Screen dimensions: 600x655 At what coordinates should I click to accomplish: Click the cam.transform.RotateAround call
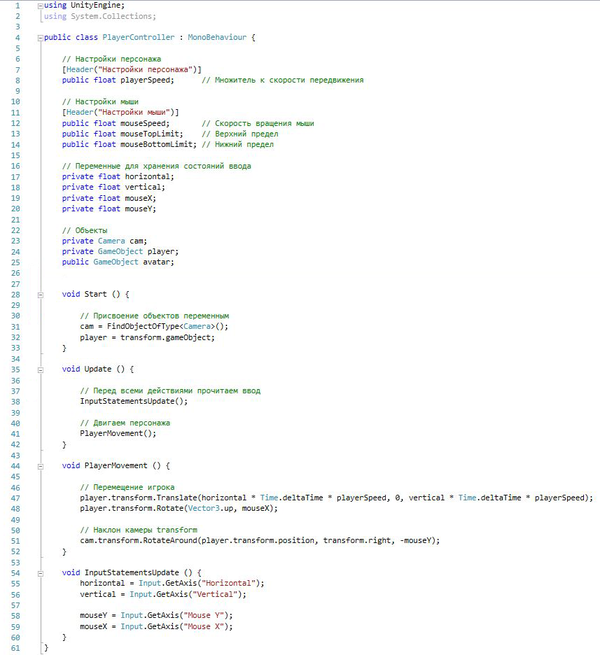(x=143, y=540)
